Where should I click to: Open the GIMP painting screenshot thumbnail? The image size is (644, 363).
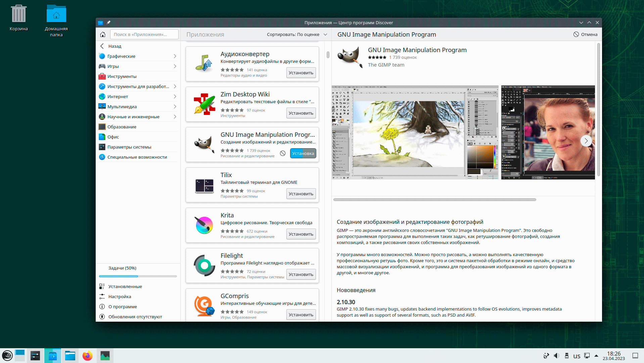coord(415,132)
